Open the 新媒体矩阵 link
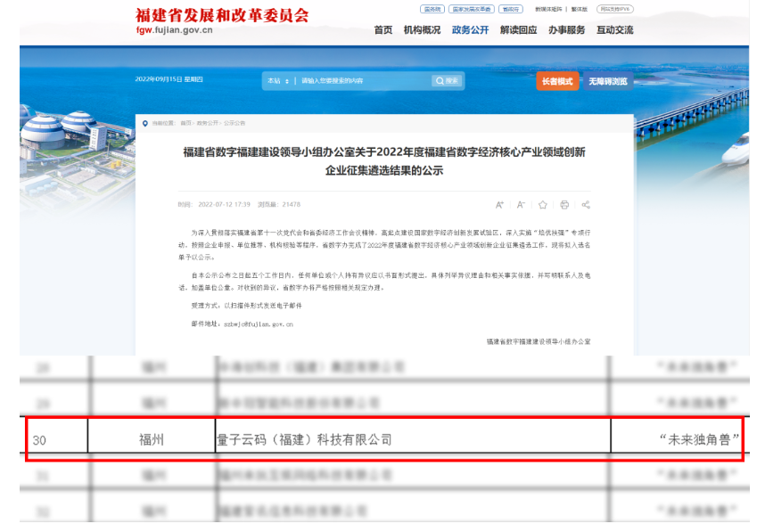Screen dimensions: 765x532 pyautogui.click(x=548, y=9)
